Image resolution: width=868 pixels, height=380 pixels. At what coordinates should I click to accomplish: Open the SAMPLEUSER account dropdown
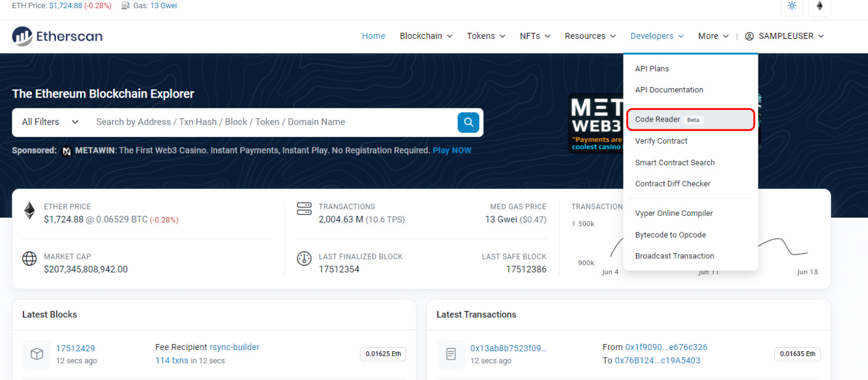click(x=784, y=36)
